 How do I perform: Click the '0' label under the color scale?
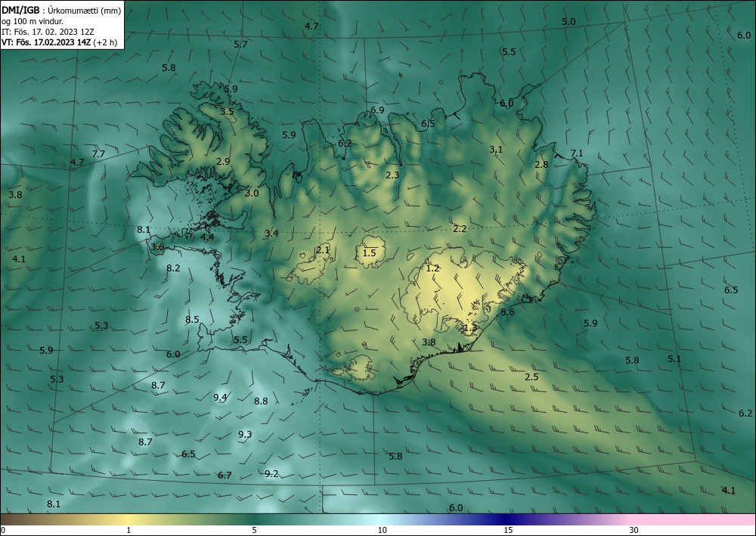(x=3, y=530)
